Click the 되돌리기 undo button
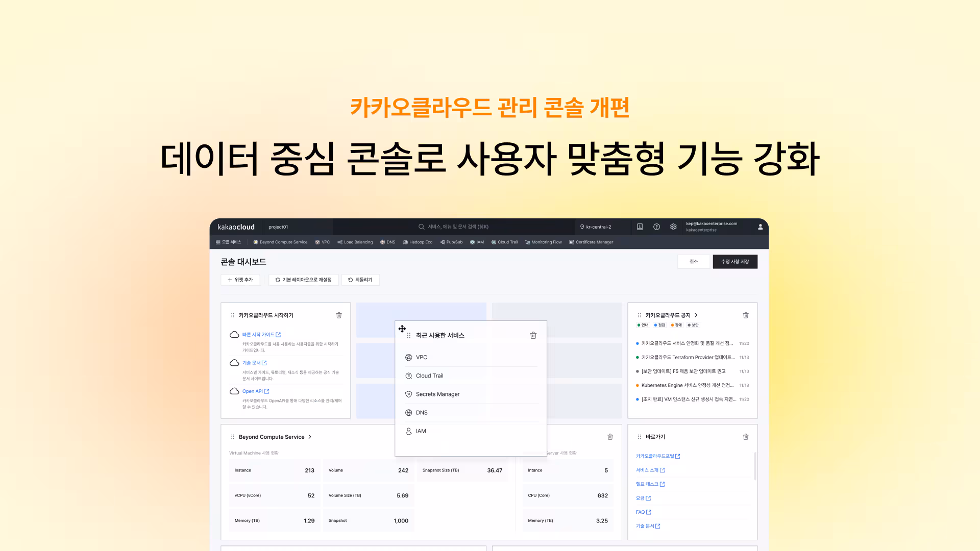 click(x=360, y=280)
